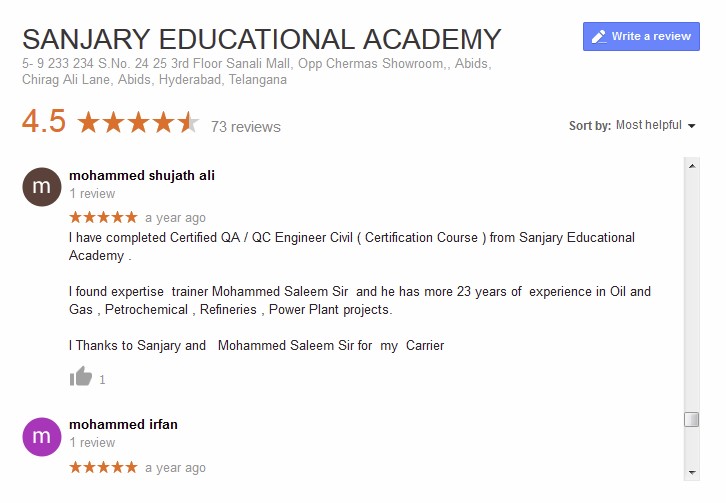Open mohammed shujath ali's profile name
Viewport: 726px width, 503px height.
pos(142,175)
